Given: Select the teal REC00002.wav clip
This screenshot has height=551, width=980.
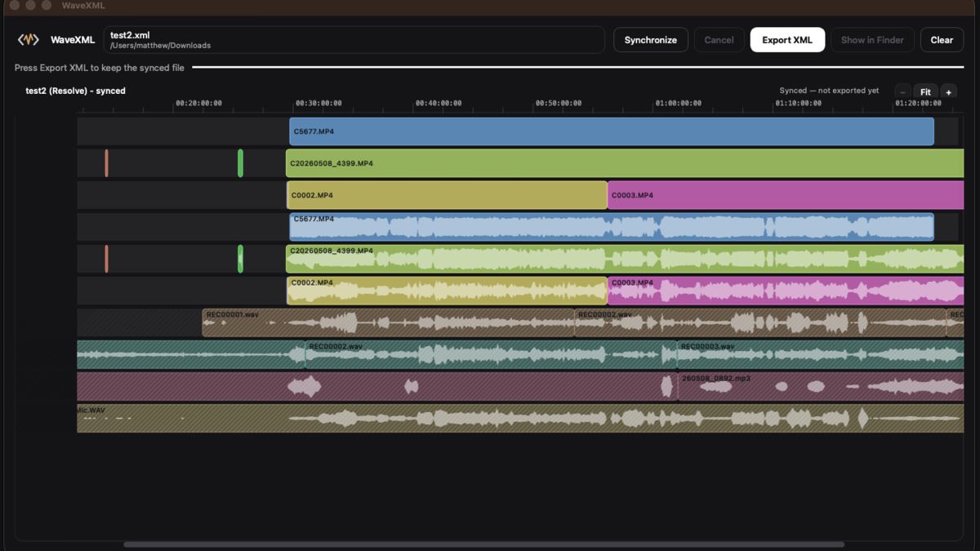Looking at the screenshot, I should 491,354.
